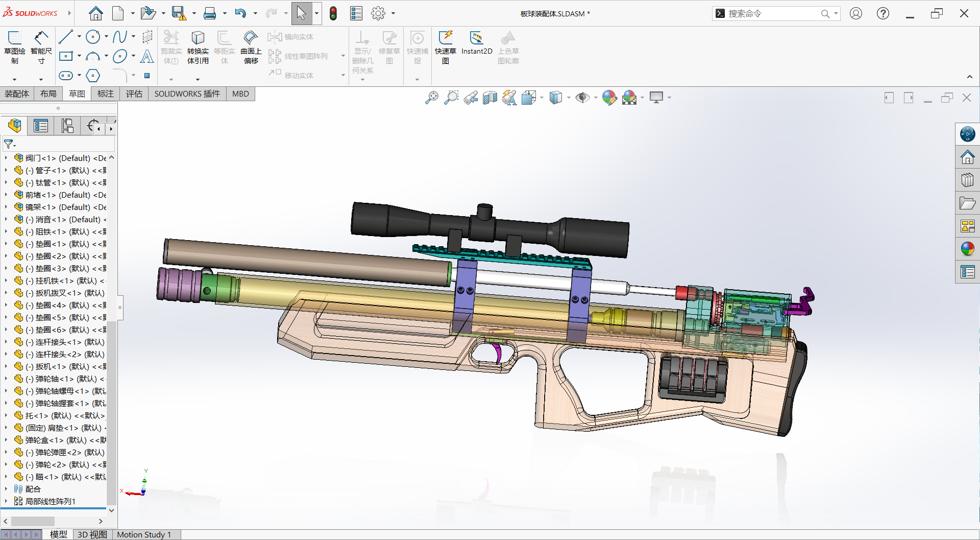Open Custom Properties task pane tab

[967, 272]
